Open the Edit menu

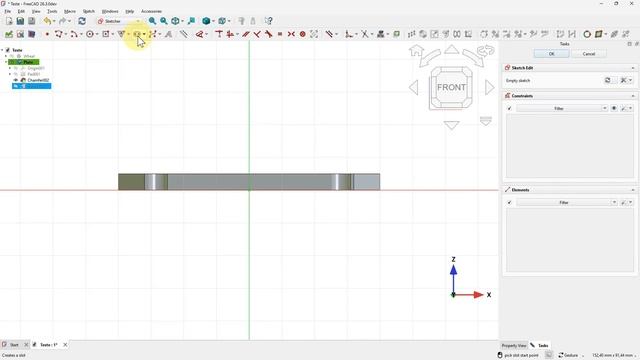pos(21,11)
